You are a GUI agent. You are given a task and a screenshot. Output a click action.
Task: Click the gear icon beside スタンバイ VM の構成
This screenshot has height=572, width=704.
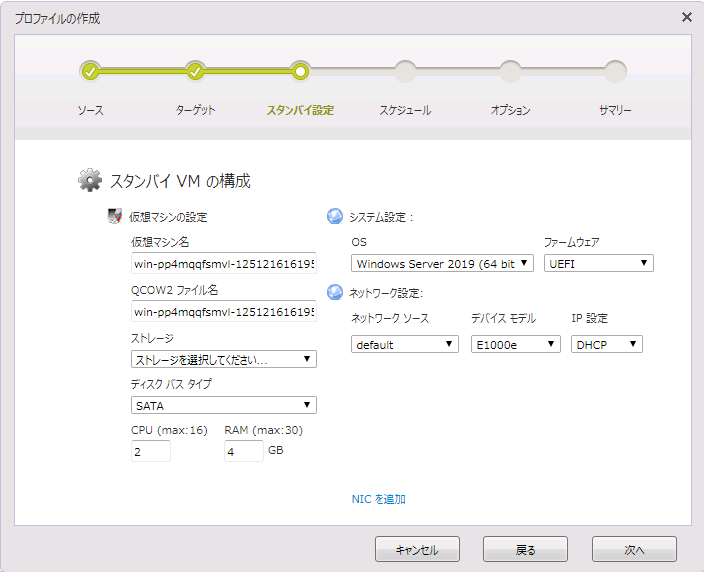tap(90, 181)
